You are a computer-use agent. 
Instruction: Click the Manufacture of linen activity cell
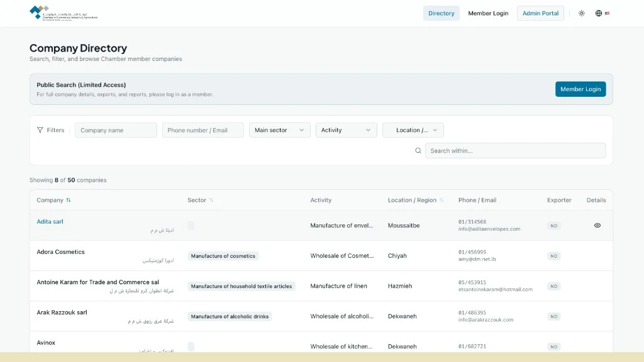(338, 286)
